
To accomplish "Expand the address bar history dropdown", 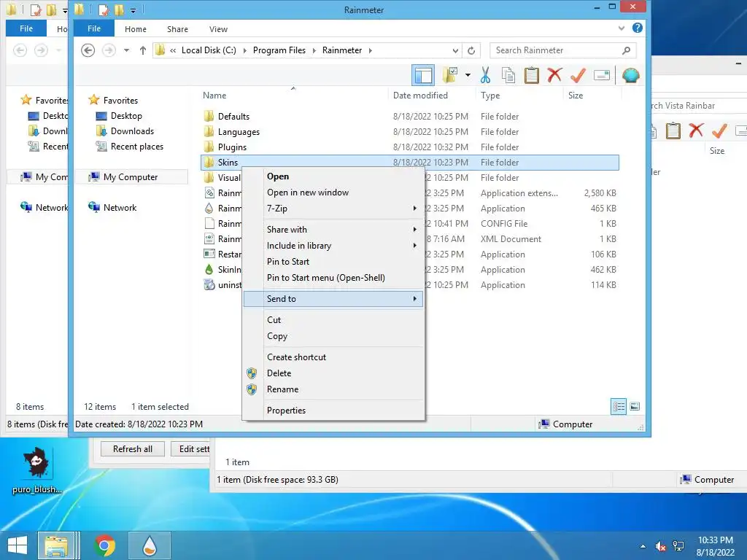I will 455,50.
